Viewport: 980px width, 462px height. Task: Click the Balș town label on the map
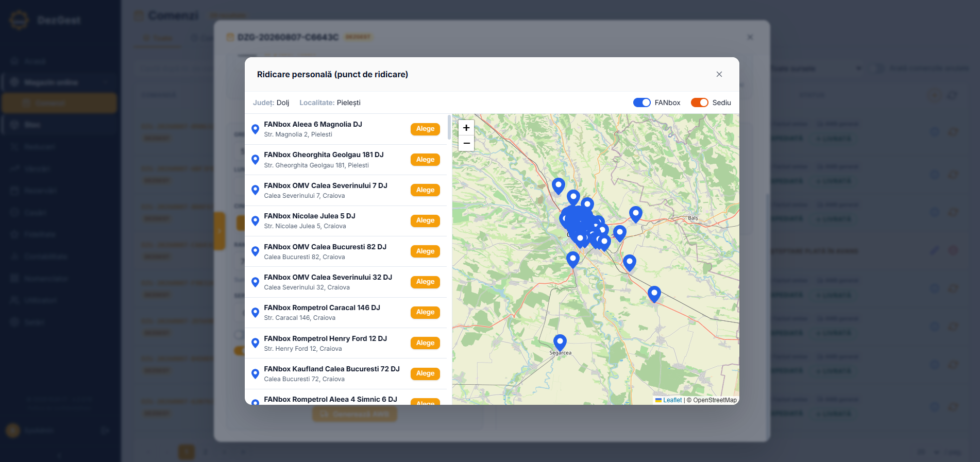[693, 218]
